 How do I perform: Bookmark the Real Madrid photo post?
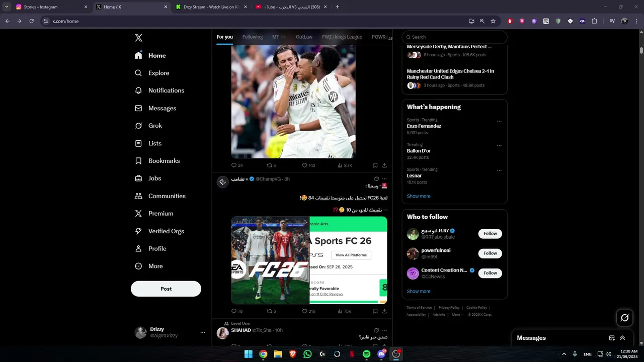375,165
